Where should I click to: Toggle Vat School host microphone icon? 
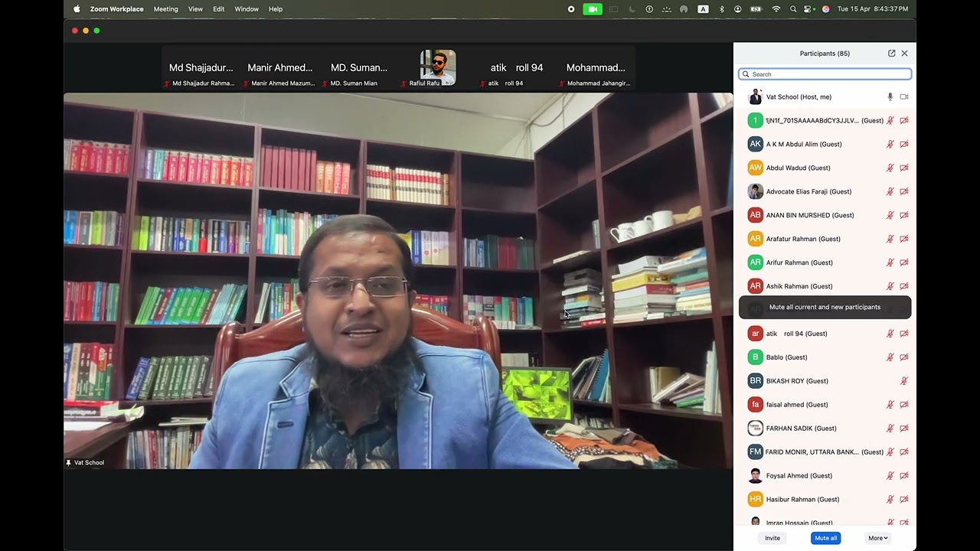click(890, 97)
